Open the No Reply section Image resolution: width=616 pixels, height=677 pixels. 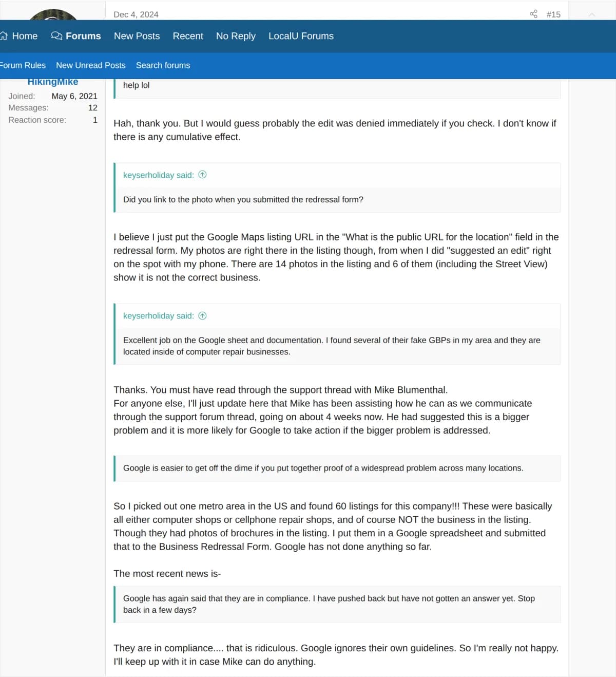(236, 36)
